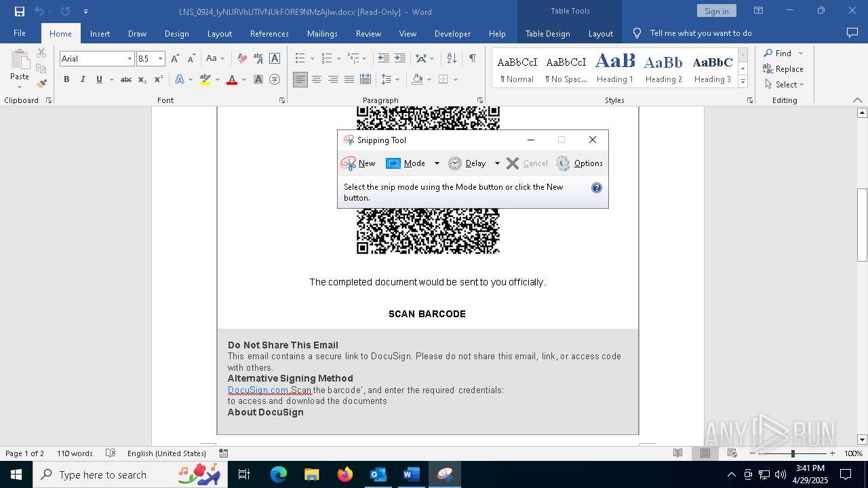This screenshot has width=868, height=488.
Task: Apply the Heading 1 style
Action: pyautogui.click(x=615, y=68)
